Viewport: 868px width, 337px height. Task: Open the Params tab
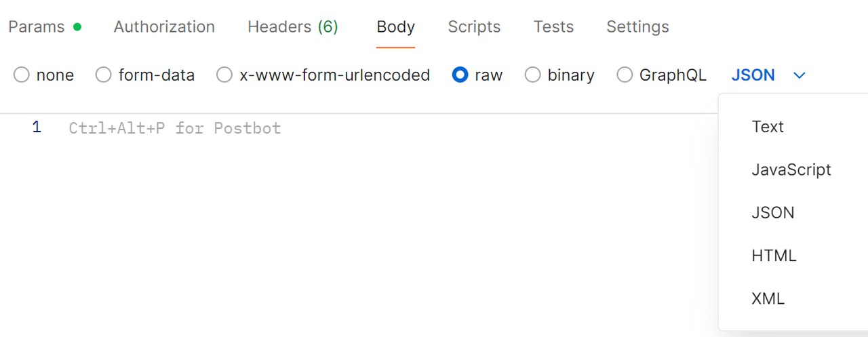coord(37,27)
